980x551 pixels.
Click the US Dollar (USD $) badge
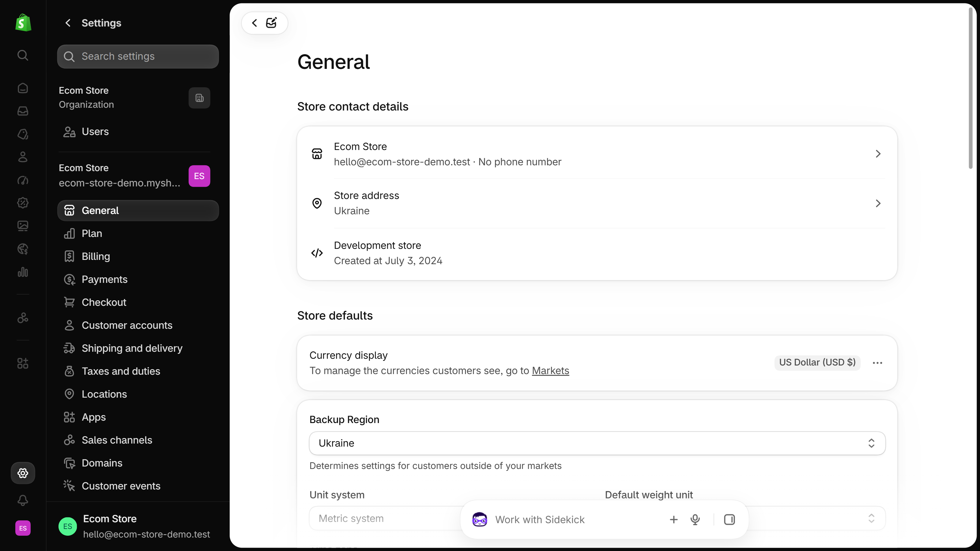point(817,362)
